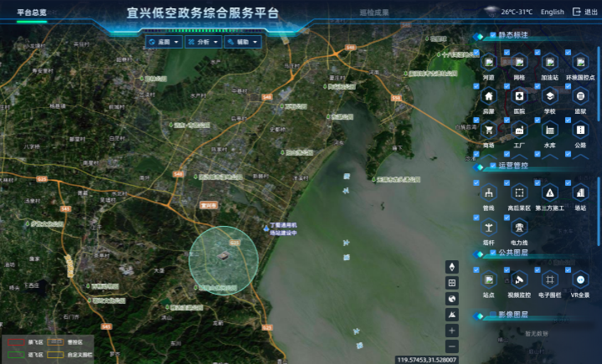This screenshot has width=602, height=364.
Task: Click the 商场 shopping cart icon
Action: [488, 130]
